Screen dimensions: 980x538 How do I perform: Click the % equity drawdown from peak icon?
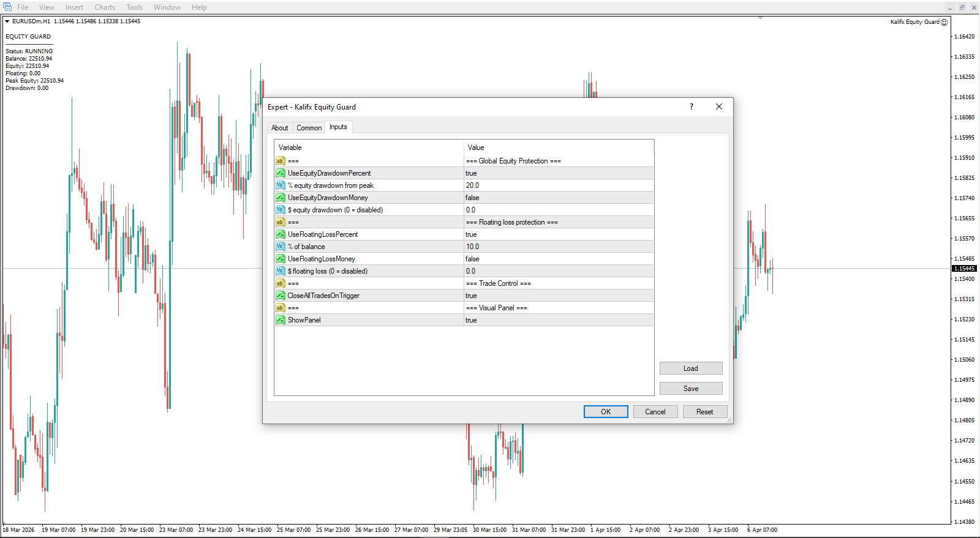[x=280, y=185]
